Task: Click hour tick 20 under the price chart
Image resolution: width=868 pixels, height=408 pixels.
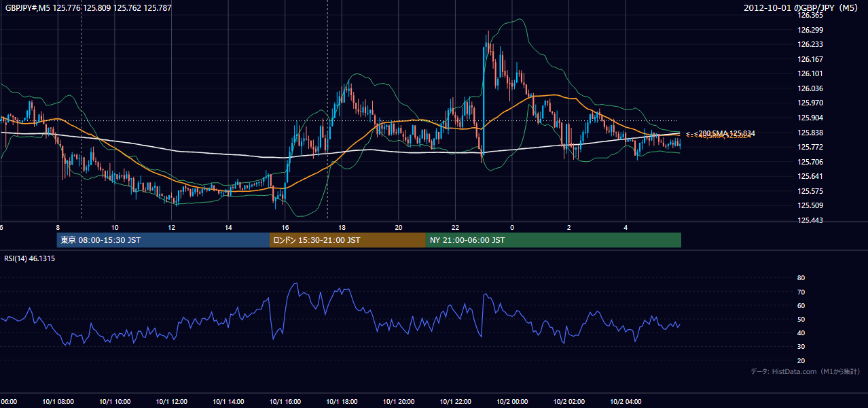Action: (399, 228)
